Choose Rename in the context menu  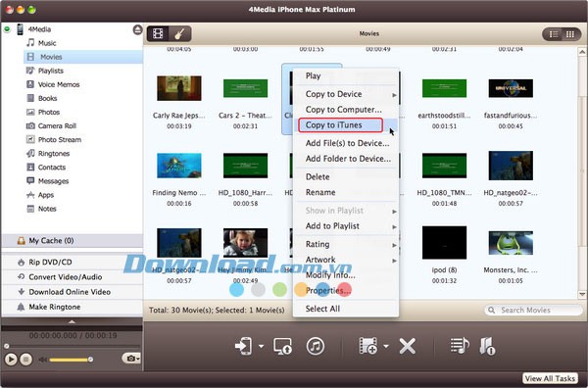pos(345,193)
